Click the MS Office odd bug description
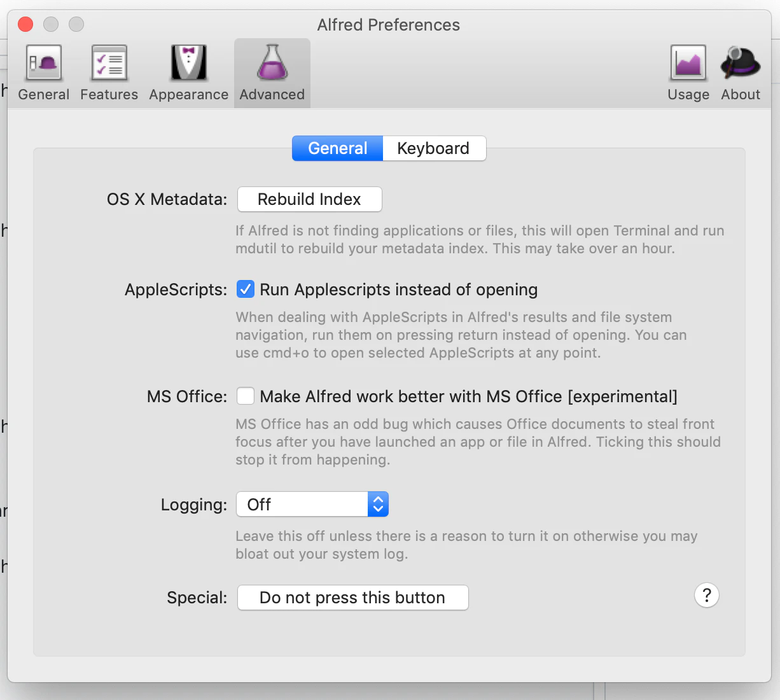780x700 pixels. coord(478,442)
